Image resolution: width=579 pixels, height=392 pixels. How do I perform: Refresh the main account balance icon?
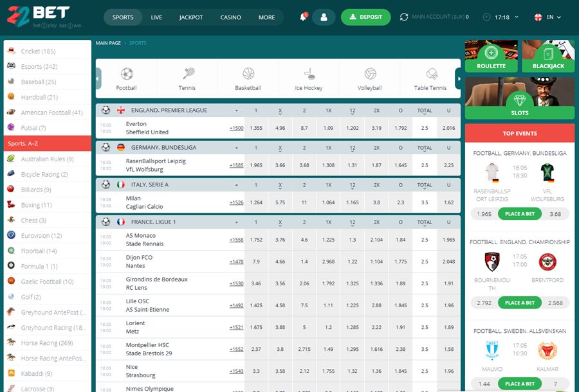pyautogui.click(x=404, y=17)
